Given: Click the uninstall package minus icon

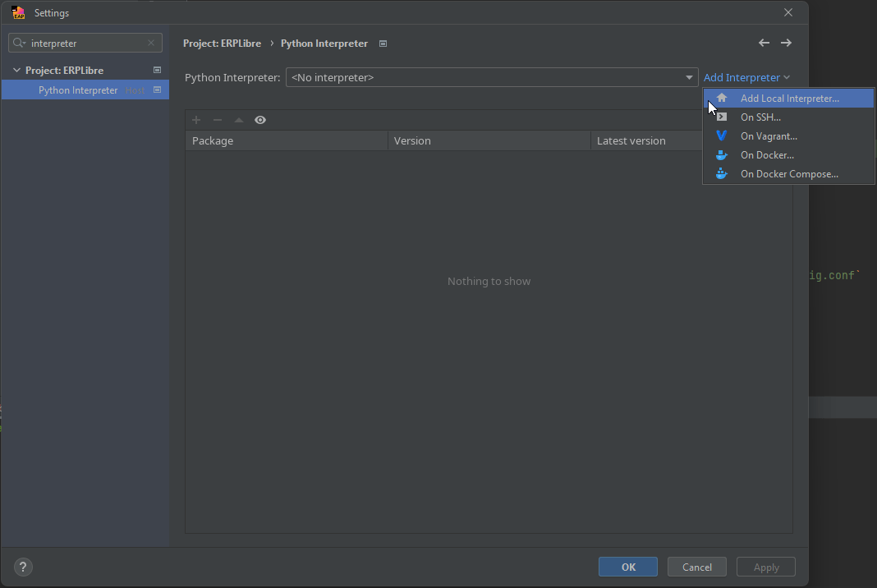Looking at the screenshot, I should pyautogui.click(x=218, y=120).
